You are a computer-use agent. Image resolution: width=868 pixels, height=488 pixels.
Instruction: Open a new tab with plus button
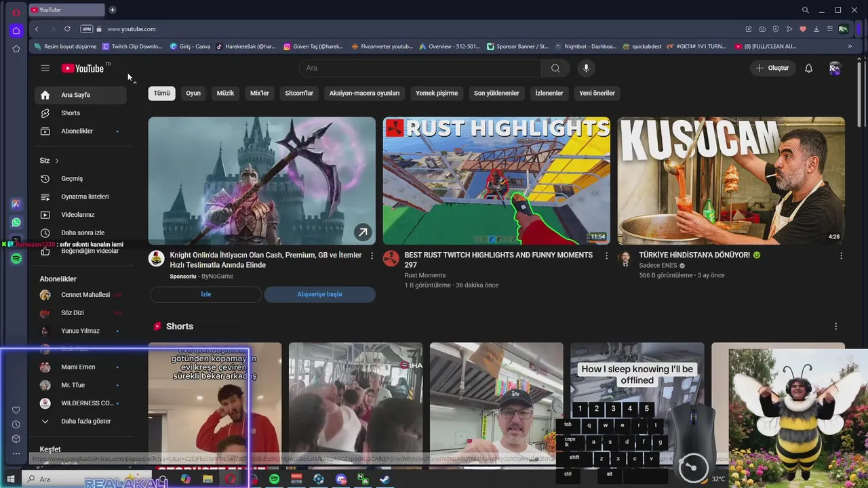113,9
